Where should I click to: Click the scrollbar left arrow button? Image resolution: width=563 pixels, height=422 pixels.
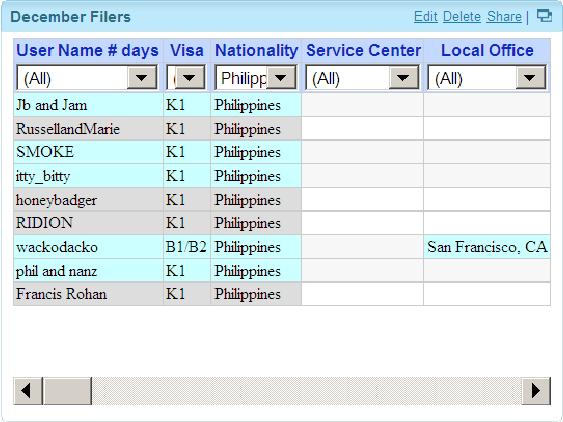coord(28,390)
